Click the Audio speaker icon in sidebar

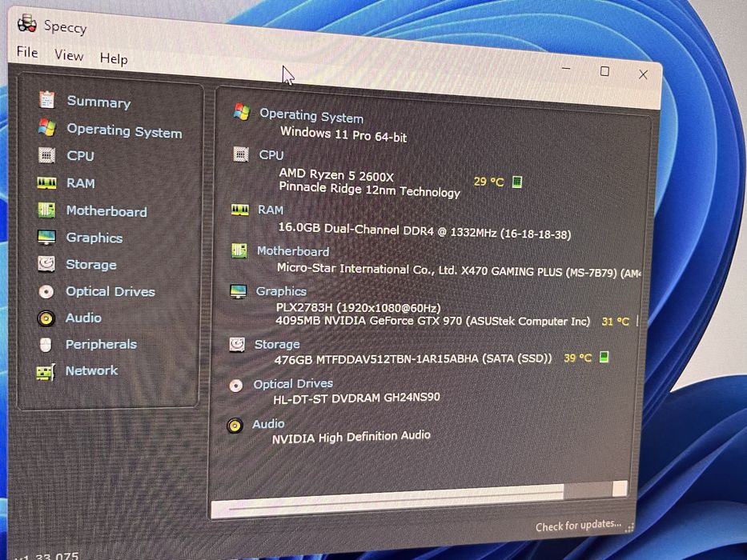tap(46, 318)
